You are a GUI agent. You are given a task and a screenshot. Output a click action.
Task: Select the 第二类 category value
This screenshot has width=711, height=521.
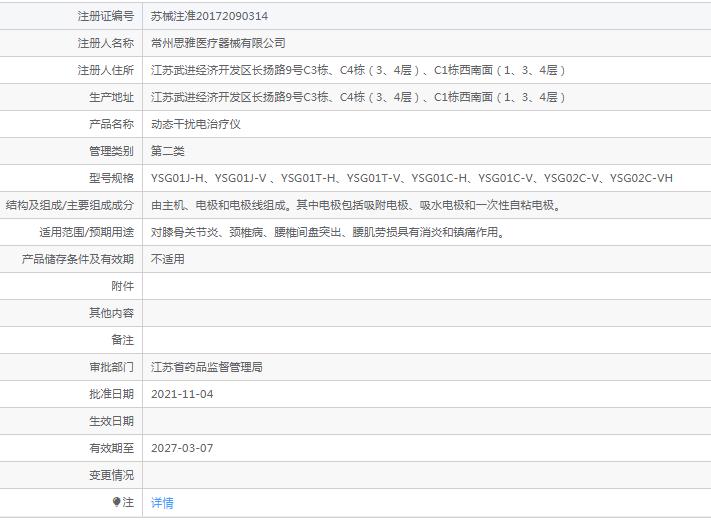tap(167, 151)
